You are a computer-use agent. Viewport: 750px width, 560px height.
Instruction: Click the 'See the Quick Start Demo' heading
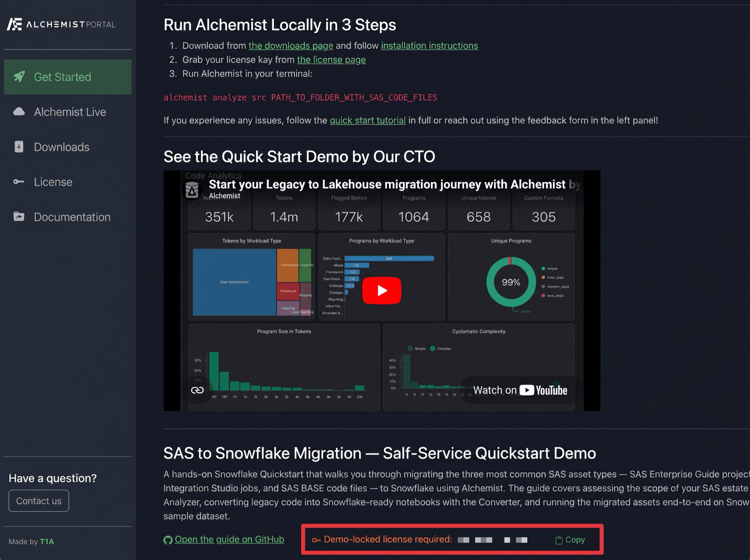299,156
